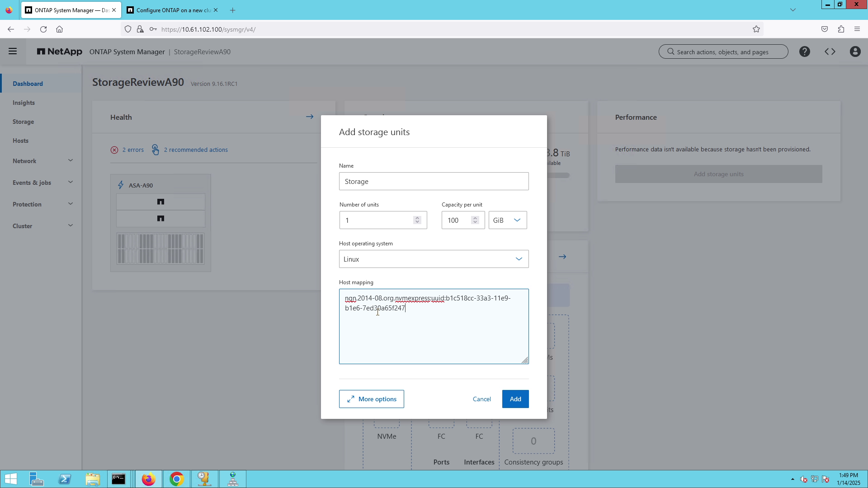Click the search actions and objects box
This screenshot has width=868, height=488.
(x=723, y=52)
